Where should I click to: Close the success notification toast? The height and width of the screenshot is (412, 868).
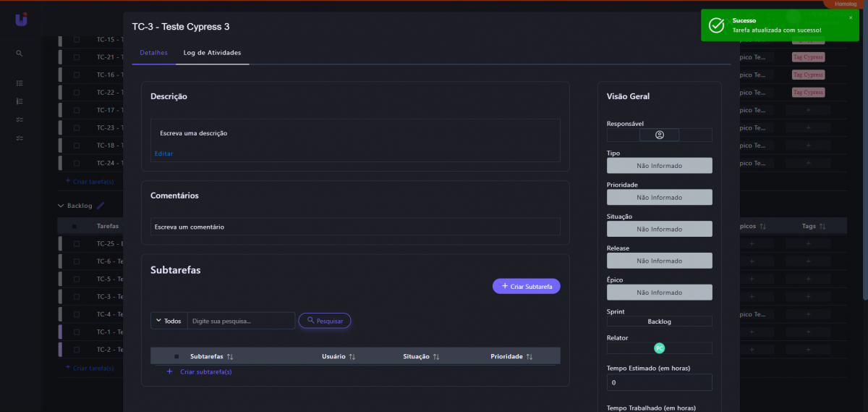pyautogui.click(x=850, y=17)
